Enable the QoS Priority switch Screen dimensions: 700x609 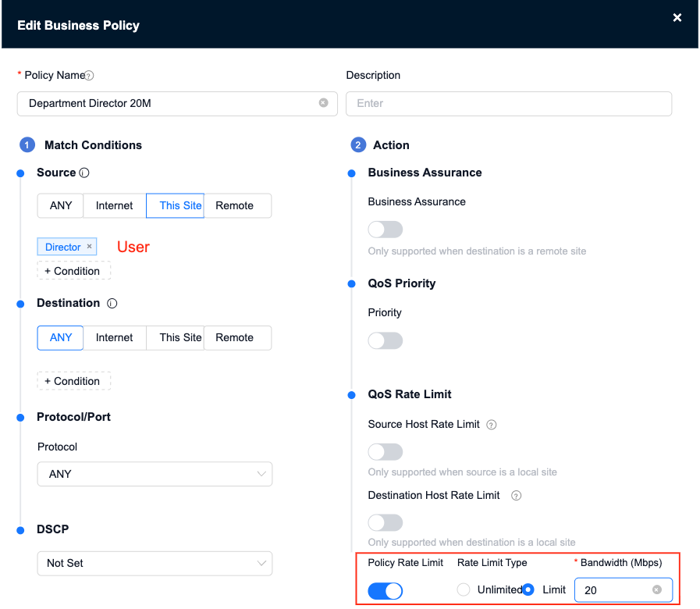pyautogui.click(x=386, y=340)
